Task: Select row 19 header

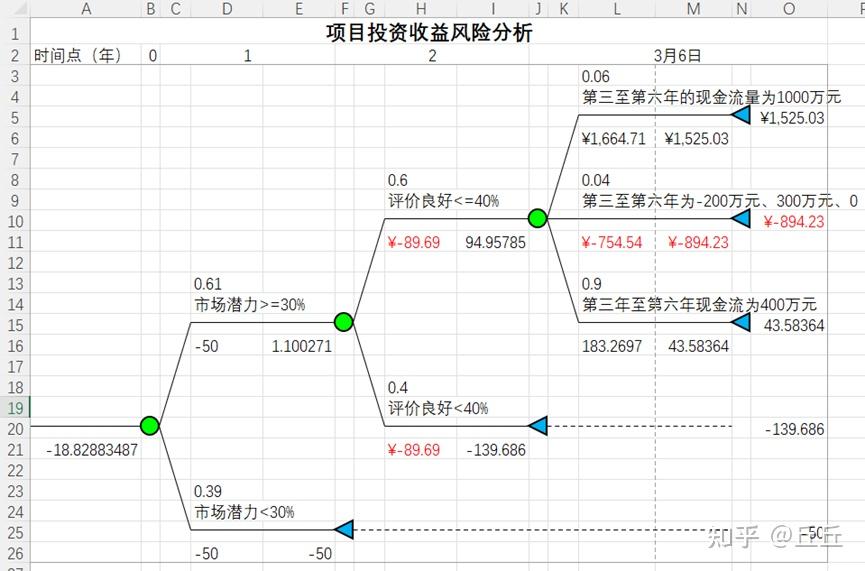Action: (x=15, y=408)
